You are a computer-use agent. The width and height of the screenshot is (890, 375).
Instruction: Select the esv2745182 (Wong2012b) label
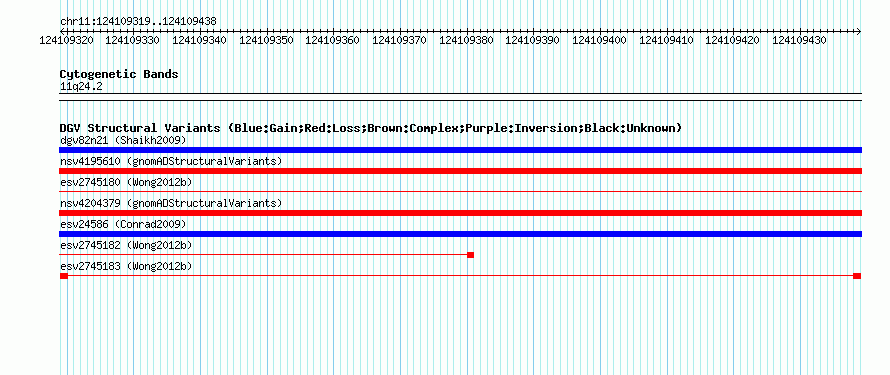(x=126, y=245)
